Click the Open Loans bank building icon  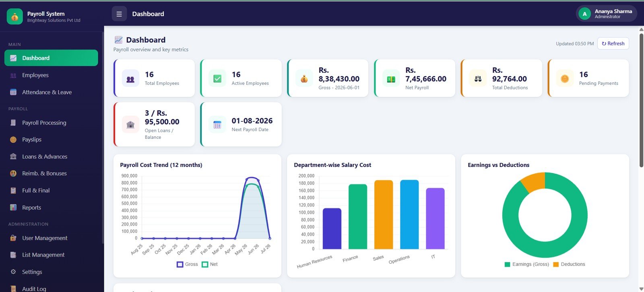[130, 125]
